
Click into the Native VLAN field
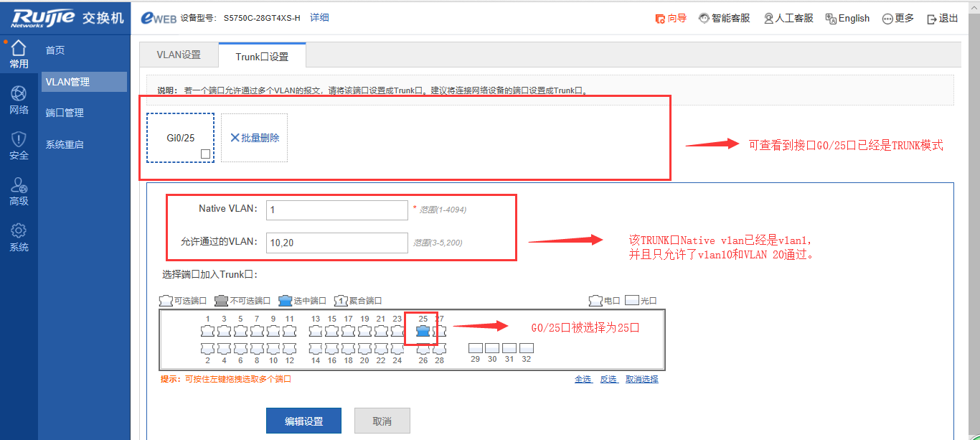pyautogui.click(x=336, y=210)
